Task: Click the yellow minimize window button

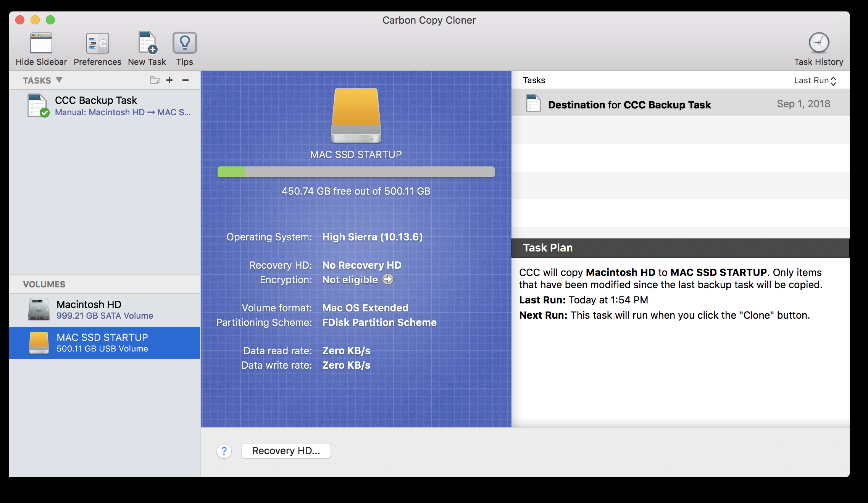Action: point(35,20)
